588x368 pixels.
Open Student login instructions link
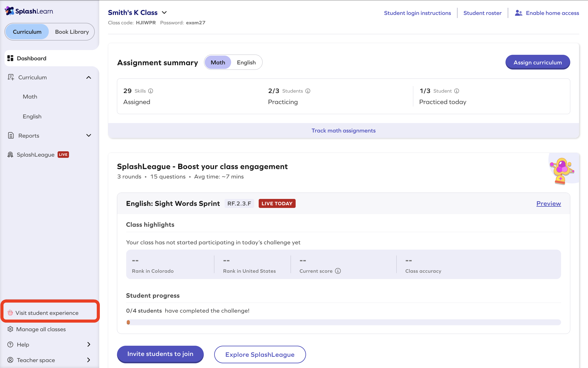click(x=417, y=13)
